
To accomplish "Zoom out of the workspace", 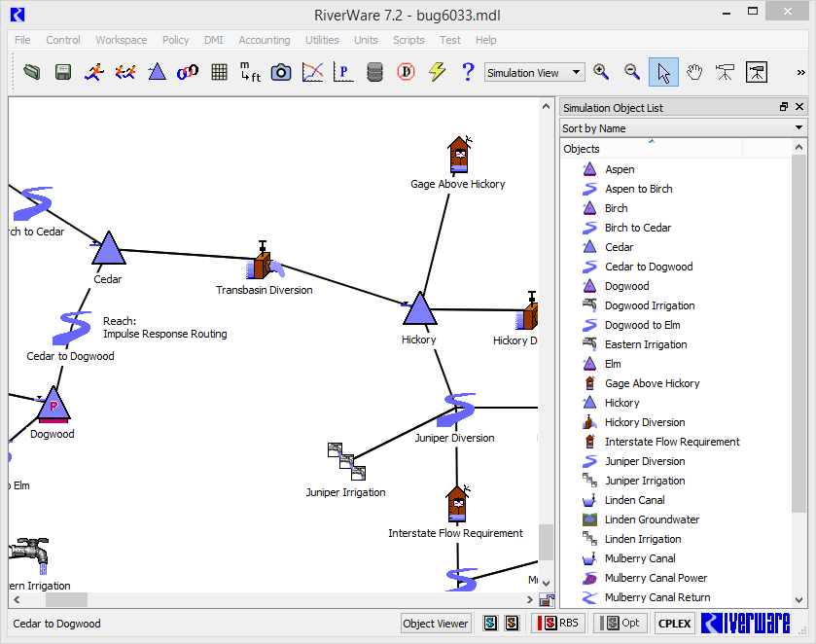I will pos(632,72).
